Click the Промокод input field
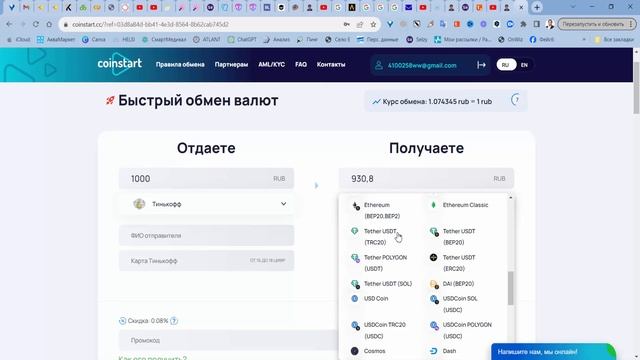Image resolution: width=640 pixels, height=360 pixels. [229, 340]
